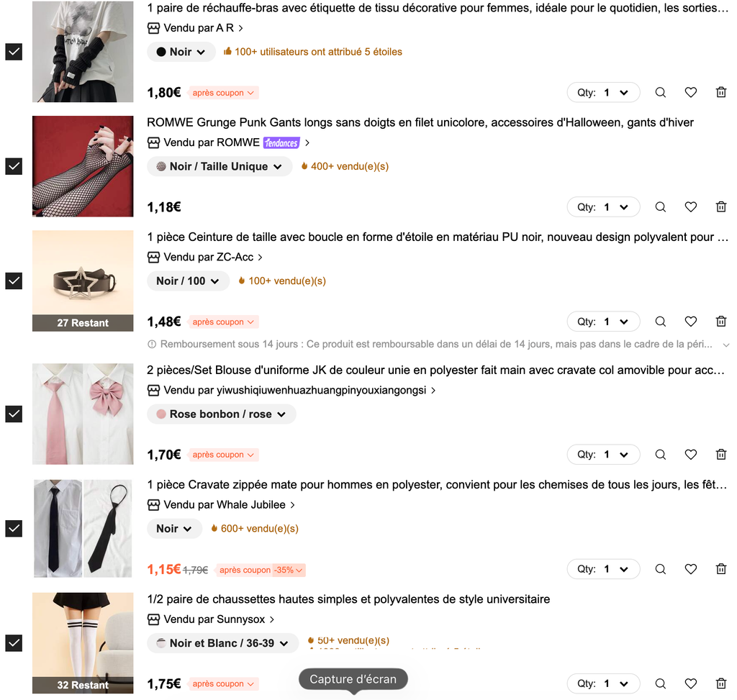
Task: Open the après coupon tag on 1,80€ price
Action: point(223,93)
